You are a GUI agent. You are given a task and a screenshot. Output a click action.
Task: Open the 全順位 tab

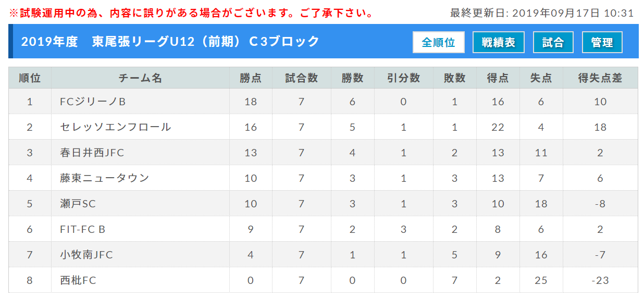(439, 42)
